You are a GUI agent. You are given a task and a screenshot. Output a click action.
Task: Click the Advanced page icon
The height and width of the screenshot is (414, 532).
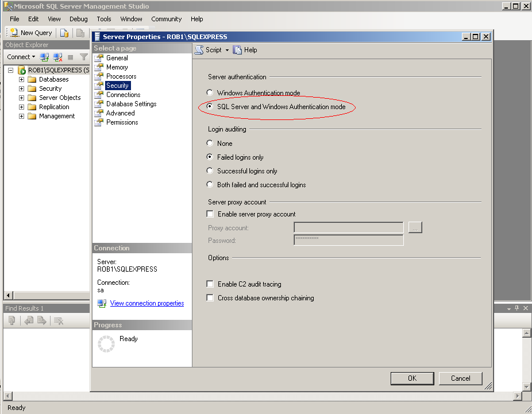[x=99, y=113]
